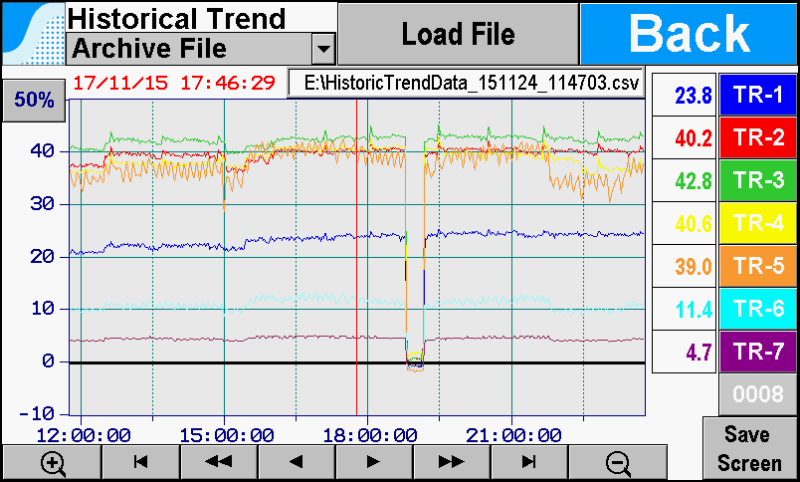Click the blue wave logo icon

click(32, 32)
